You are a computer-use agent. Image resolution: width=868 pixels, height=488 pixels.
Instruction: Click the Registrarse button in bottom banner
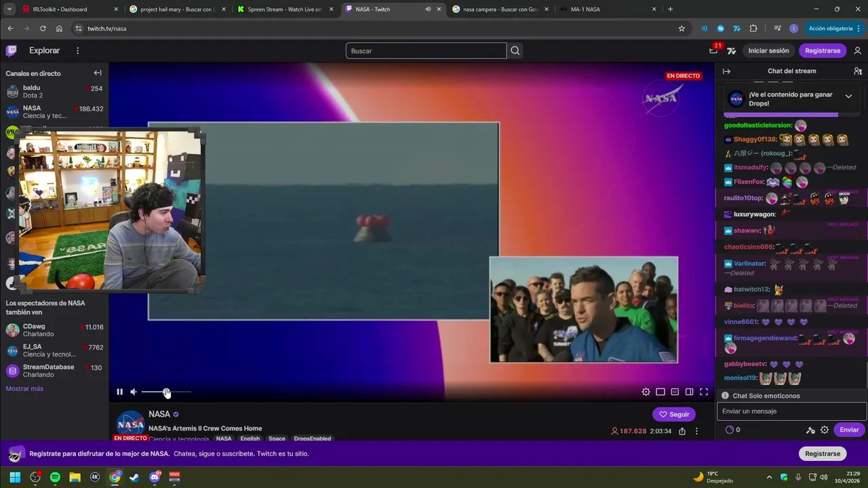coord(823,453)
